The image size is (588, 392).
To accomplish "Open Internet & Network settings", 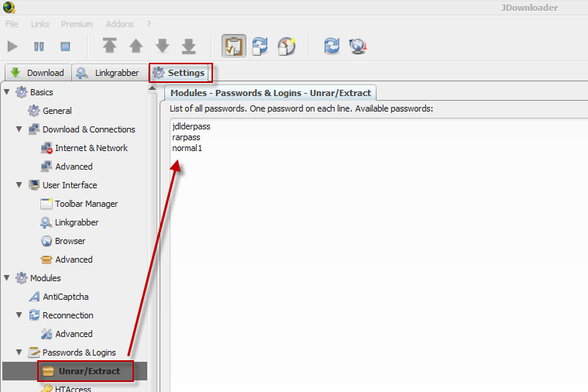I will point(91,148).
